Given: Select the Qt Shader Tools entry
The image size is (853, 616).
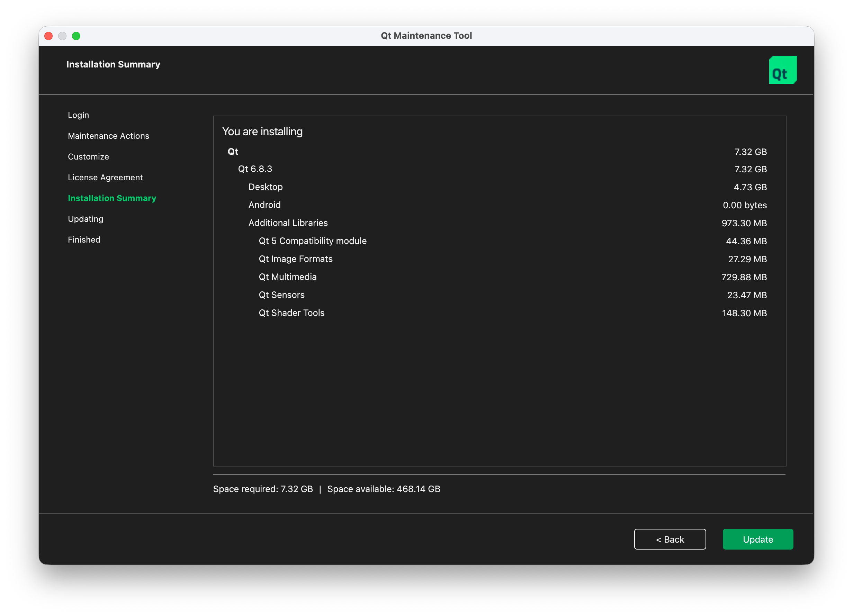Looking at the screenshot, I should (291, 313).
